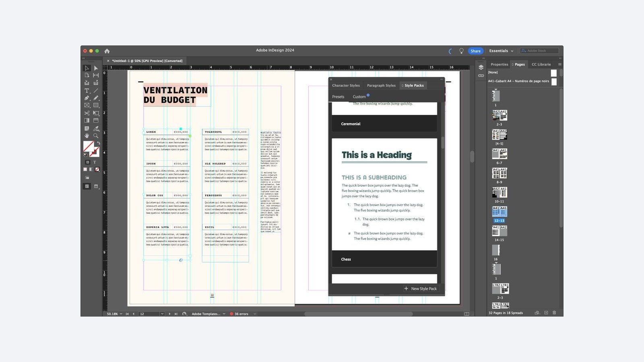
Task: Swap fill and stroke colors
Action: tap(98, 143)
